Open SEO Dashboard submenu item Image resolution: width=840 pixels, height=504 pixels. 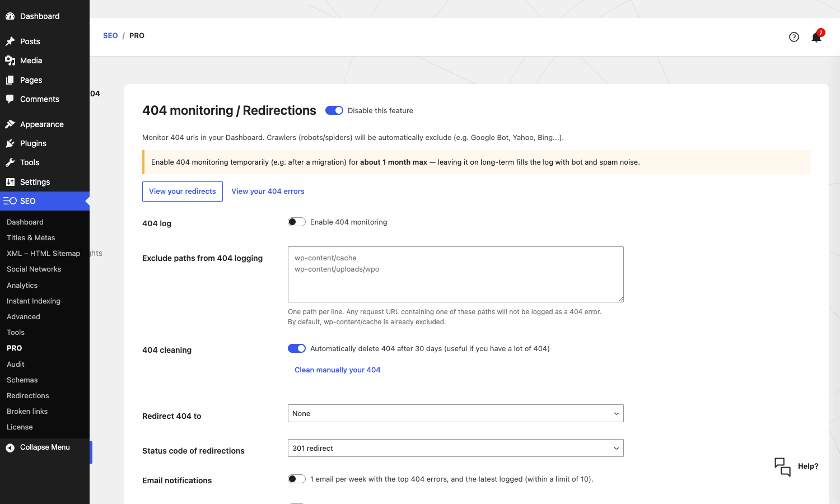tap(25, 222)
